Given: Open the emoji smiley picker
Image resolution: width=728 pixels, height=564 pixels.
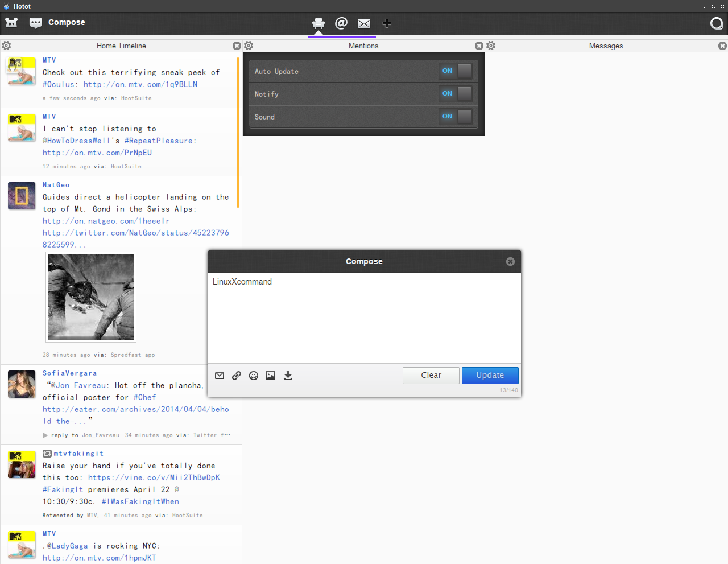Looking at the screenshot, I should pos(254,376).
